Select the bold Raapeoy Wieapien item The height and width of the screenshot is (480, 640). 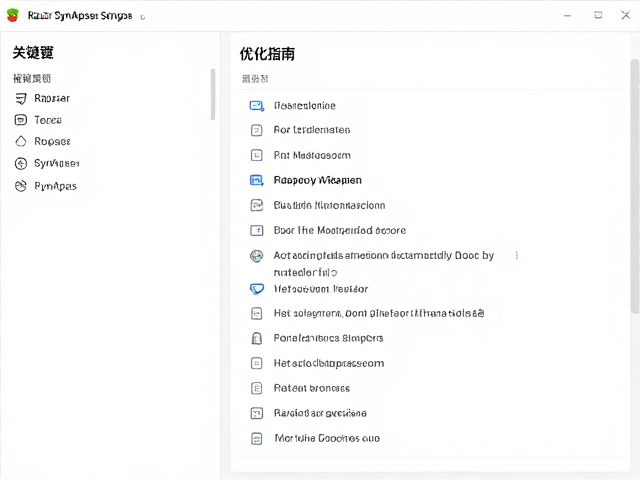(318, 180)
